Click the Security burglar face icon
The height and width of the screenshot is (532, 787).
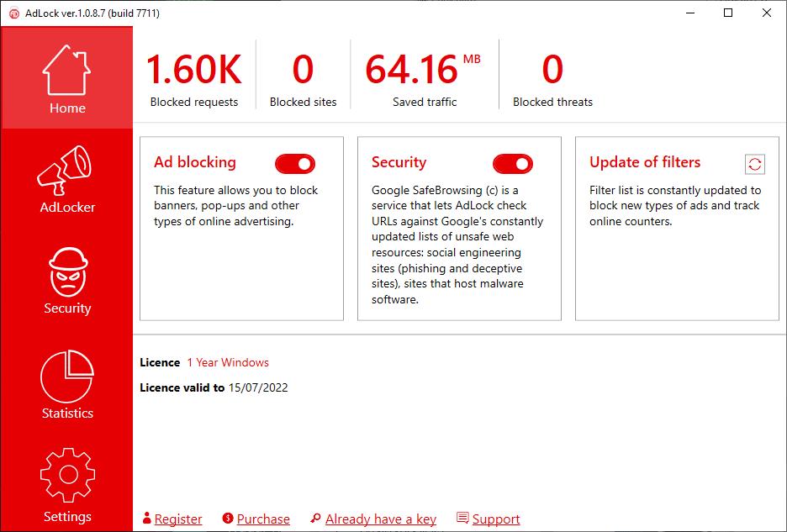pyautogui.click(x=66, y=271)
